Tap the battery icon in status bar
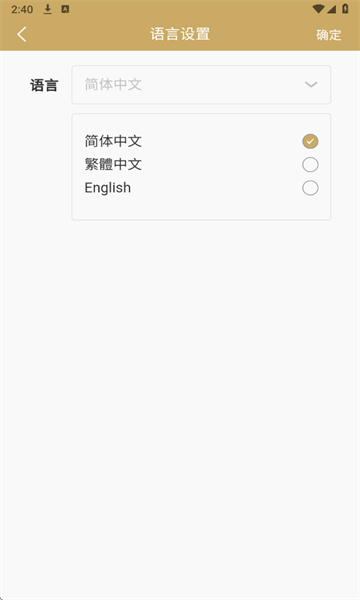The height and width of the screenshot is (600, 360). 345,8
